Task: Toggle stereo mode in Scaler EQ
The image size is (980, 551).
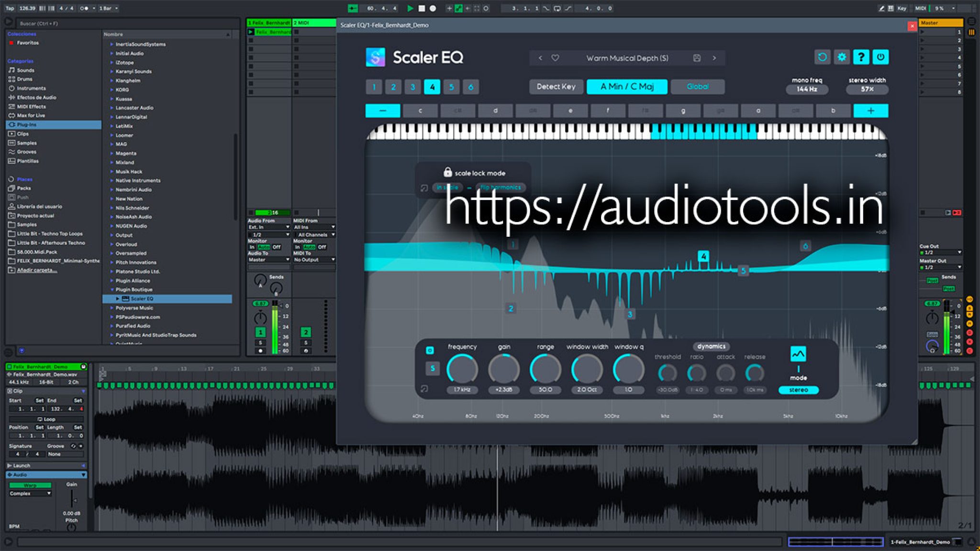Action: (x=799, y=390)
